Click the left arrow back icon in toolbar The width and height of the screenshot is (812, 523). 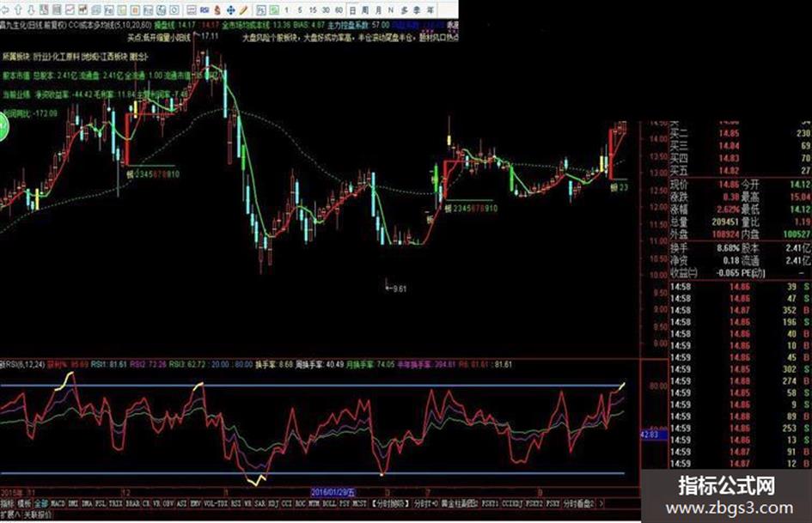pos(4,9)
